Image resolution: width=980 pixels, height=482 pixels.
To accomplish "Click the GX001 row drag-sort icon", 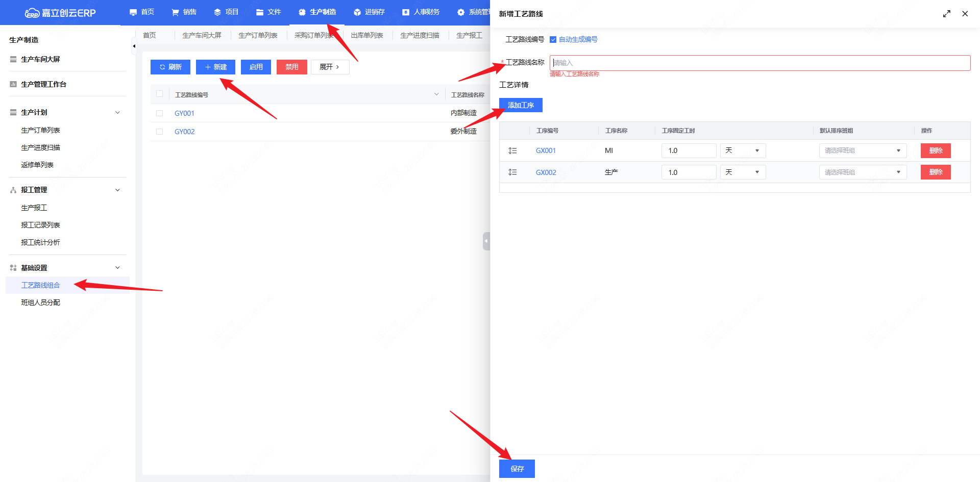I will [512, 150].
